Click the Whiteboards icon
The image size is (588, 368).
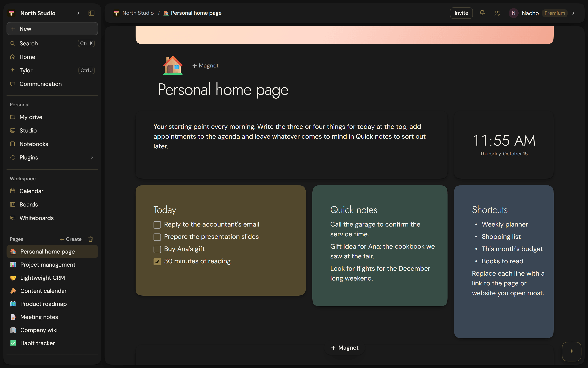(13, 218)
